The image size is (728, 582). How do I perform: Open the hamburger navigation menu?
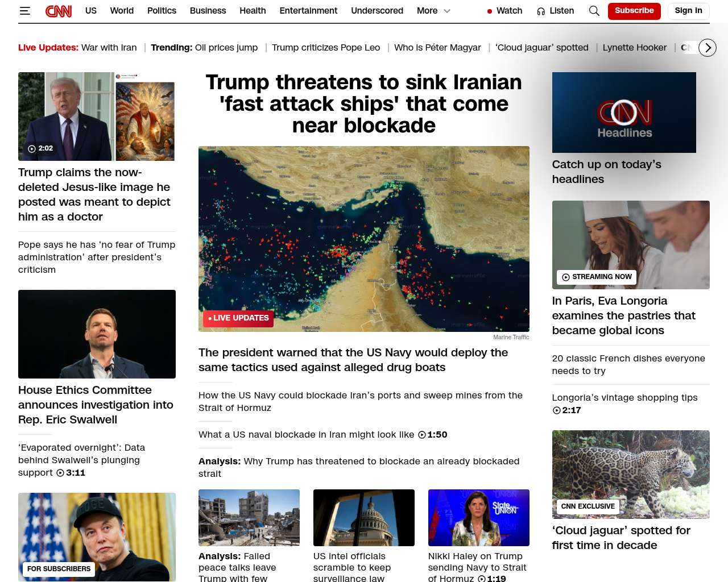tap(24, 11)
